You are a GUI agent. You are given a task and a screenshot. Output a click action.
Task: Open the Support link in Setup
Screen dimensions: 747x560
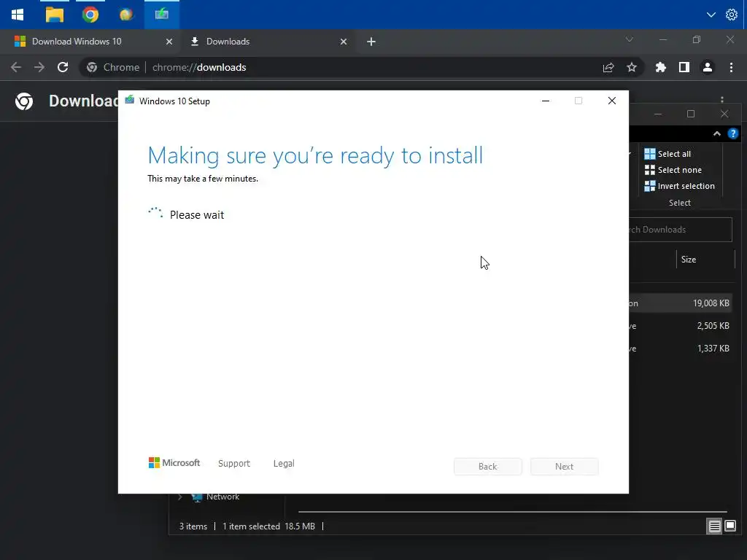[234, 463]
